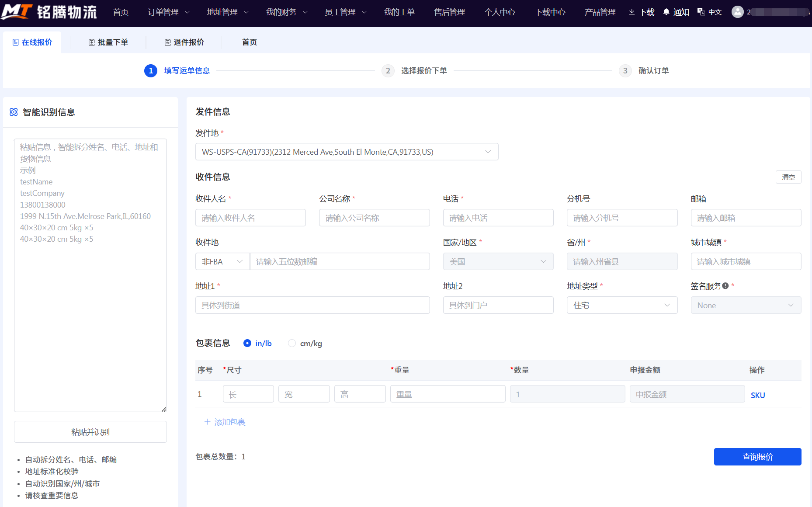Click step 2 选择报价下单 in the progress bar
Screen dimensions: 812x507
coord(414,71)
